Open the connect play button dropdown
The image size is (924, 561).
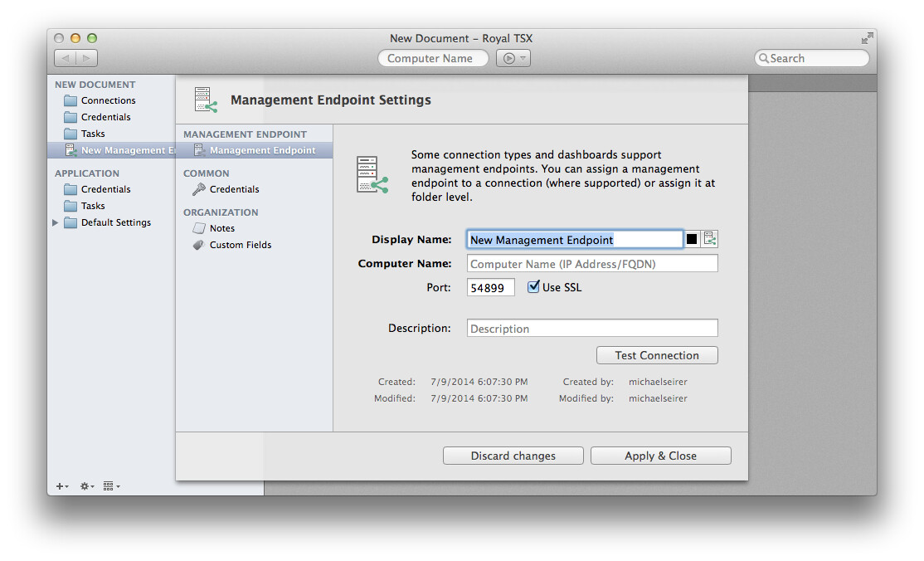click(x=513, y=58)
